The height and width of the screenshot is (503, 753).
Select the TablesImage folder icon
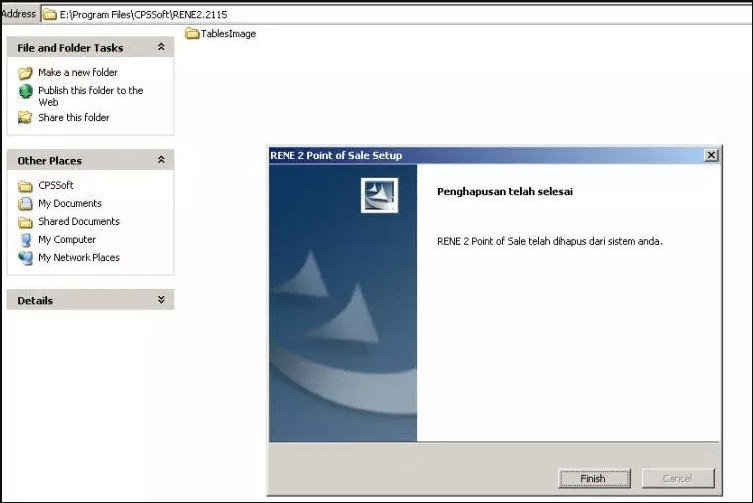pyautogui.click(x=192, y=34)
